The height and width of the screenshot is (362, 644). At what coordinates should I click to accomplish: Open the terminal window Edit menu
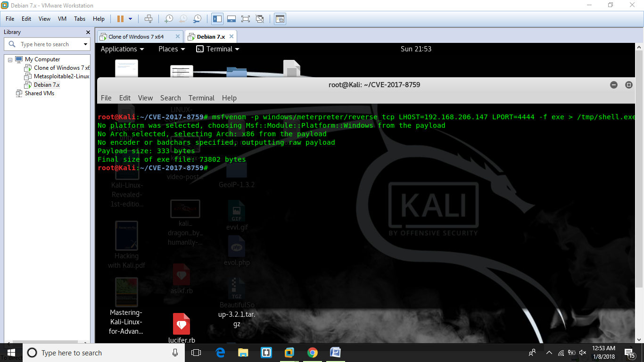pos(125,98)
